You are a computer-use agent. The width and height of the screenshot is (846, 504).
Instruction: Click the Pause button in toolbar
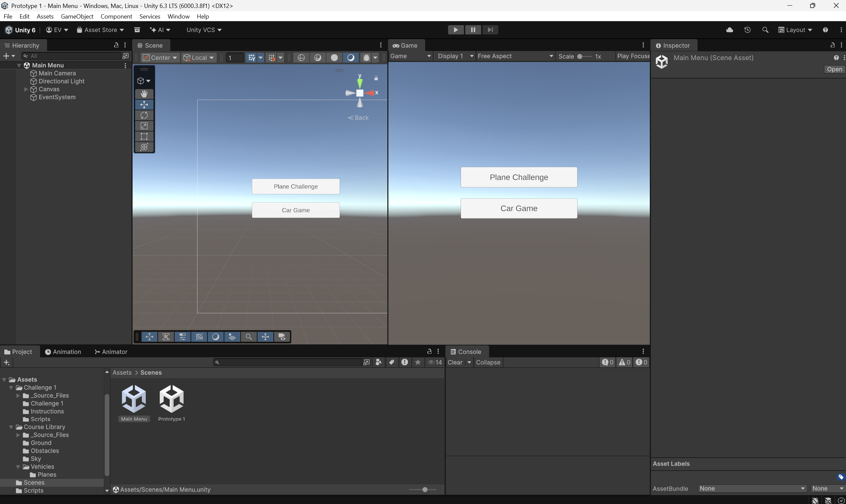473,30
